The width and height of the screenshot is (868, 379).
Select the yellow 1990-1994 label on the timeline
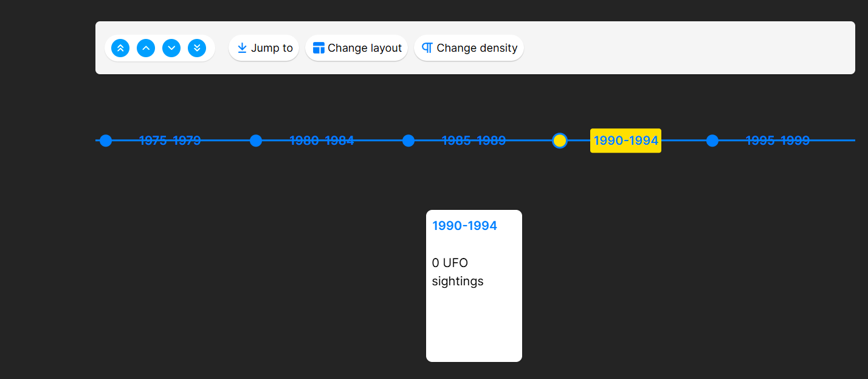[625, 141]
